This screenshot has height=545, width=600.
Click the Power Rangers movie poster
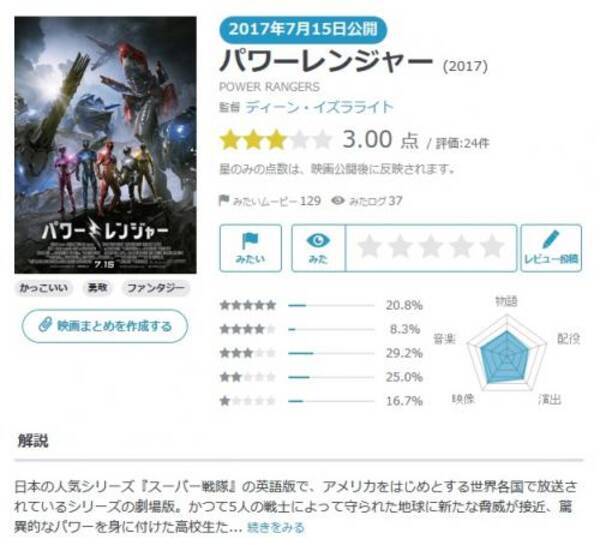[106, 145]
